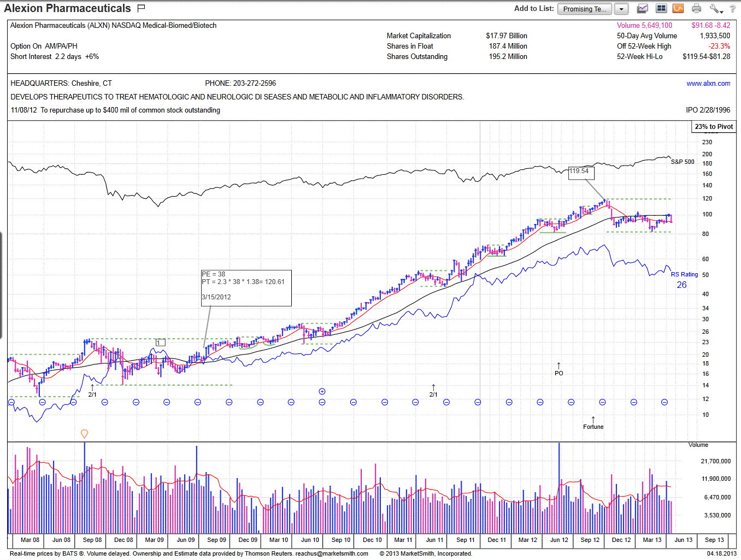Screen dimensions: 741x560
Task: Select the PO offering marker arrow
Action: point(558,369)
